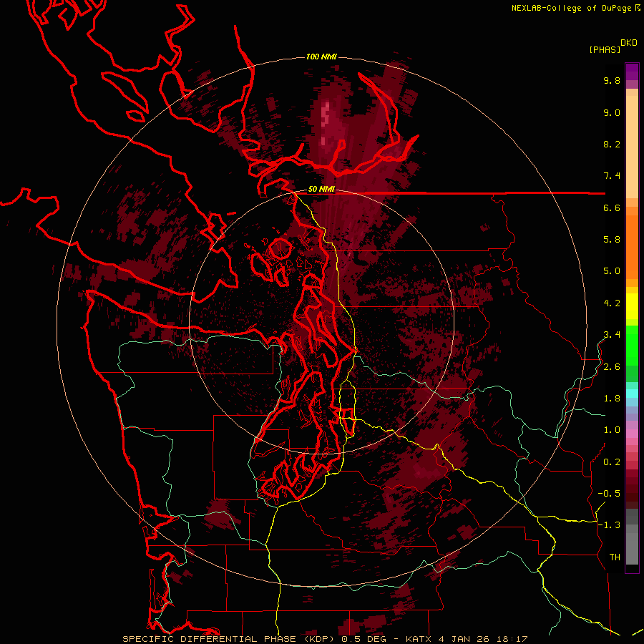
Task: Select the 7.4 value on color scale
Action: (612, 176)
